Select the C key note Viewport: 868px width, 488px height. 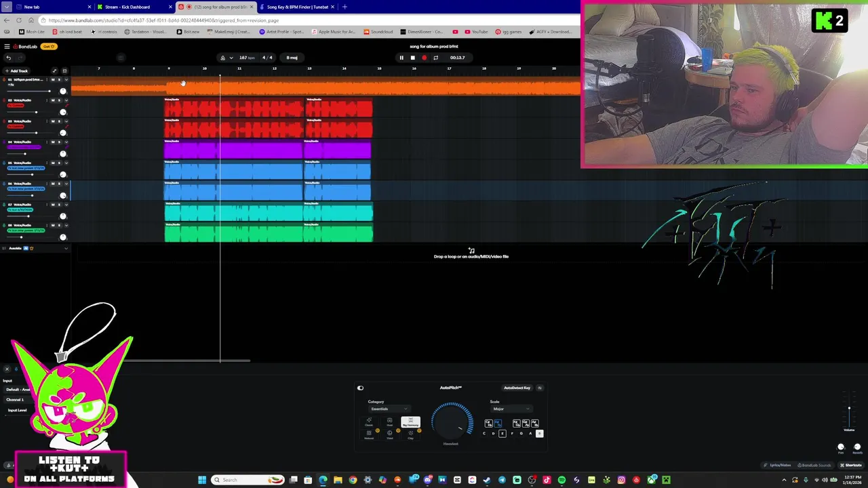click(484, 434)
